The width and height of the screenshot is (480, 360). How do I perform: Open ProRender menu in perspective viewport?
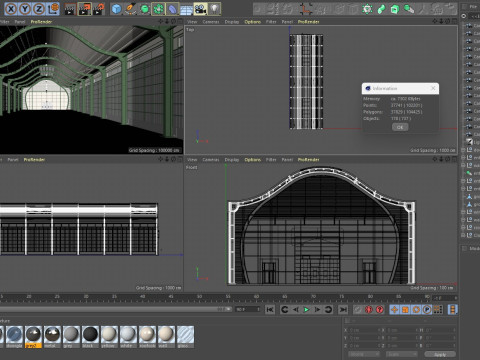41,22
